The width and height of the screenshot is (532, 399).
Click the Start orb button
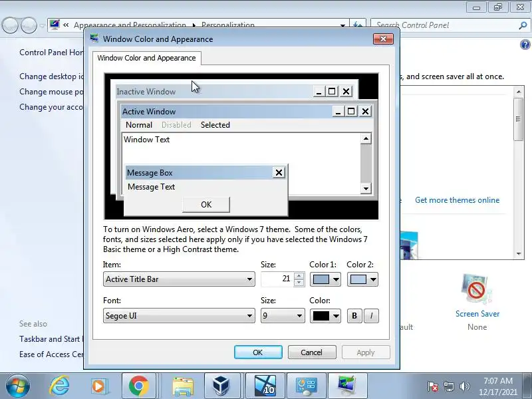18,386
